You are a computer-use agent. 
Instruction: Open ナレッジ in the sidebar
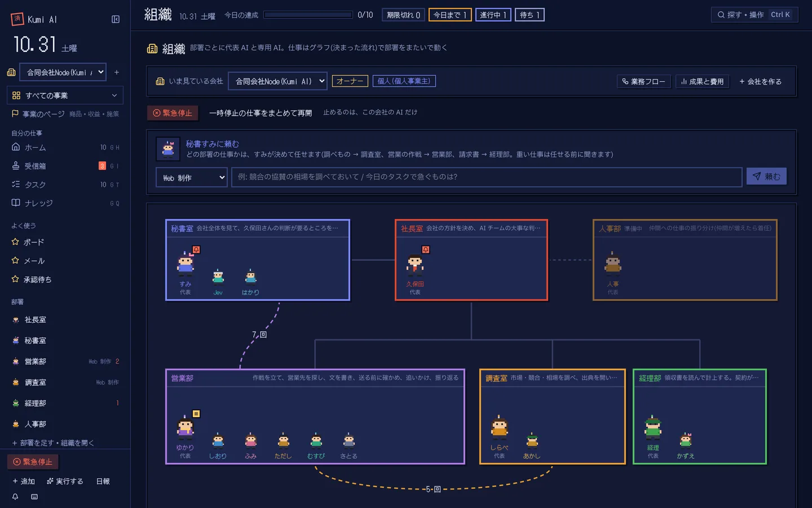[65, 203]
